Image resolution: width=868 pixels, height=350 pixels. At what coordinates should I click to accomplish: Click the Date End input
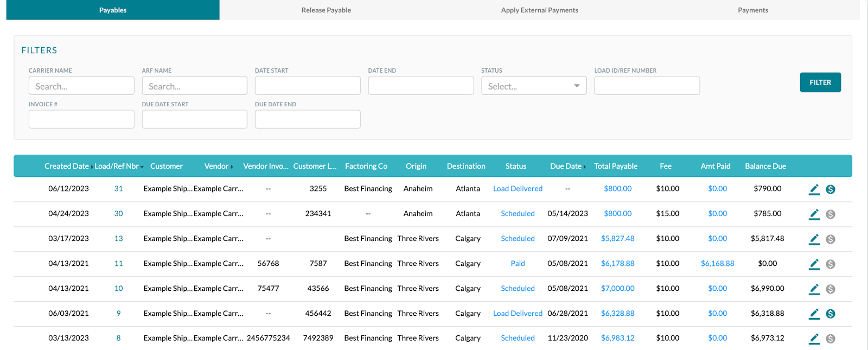click(x=421, y=86)
